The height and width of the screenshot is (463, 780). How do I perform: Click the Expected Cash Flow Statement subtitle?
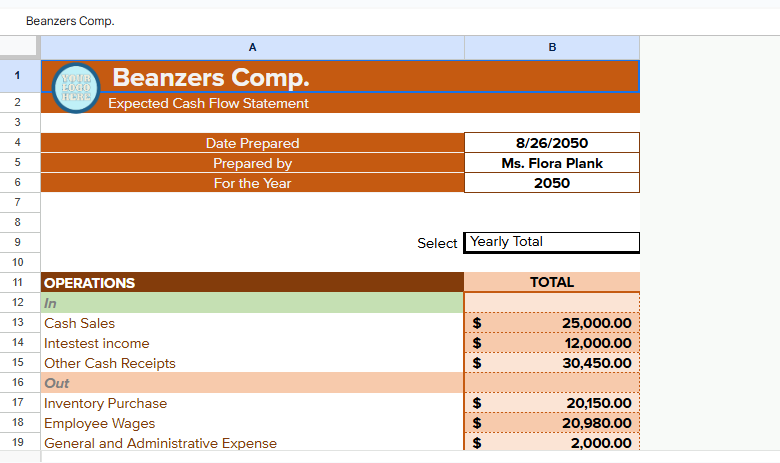(x=208, y=103)
